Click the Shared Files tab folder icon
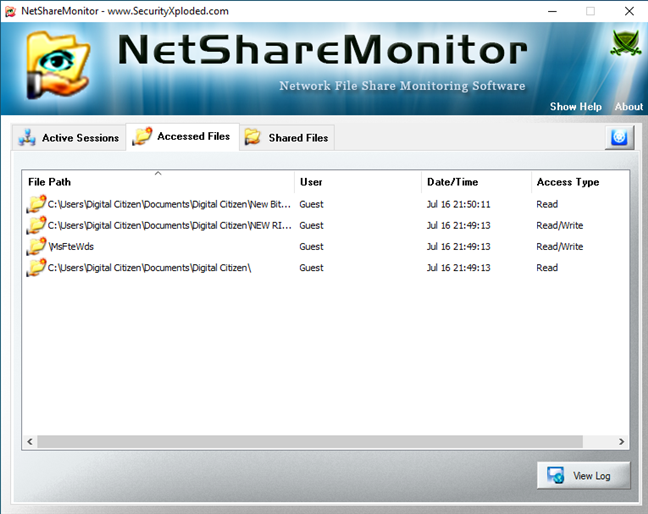This screenshot has width=648, height=514. 253,137
